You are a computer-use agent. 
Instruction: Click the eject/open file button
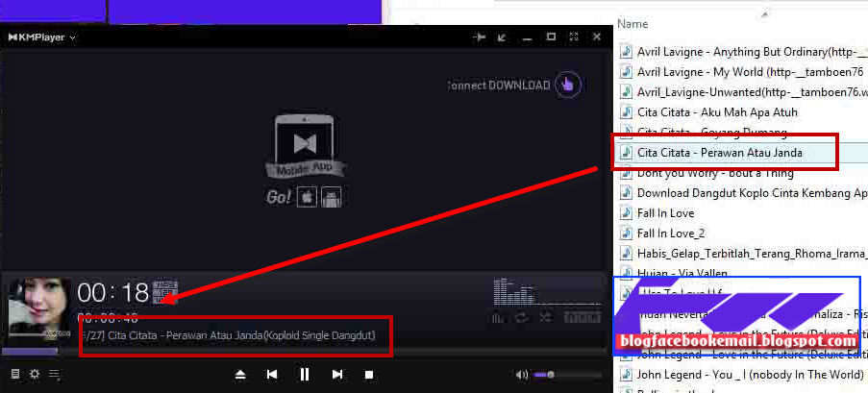(240, 375)
